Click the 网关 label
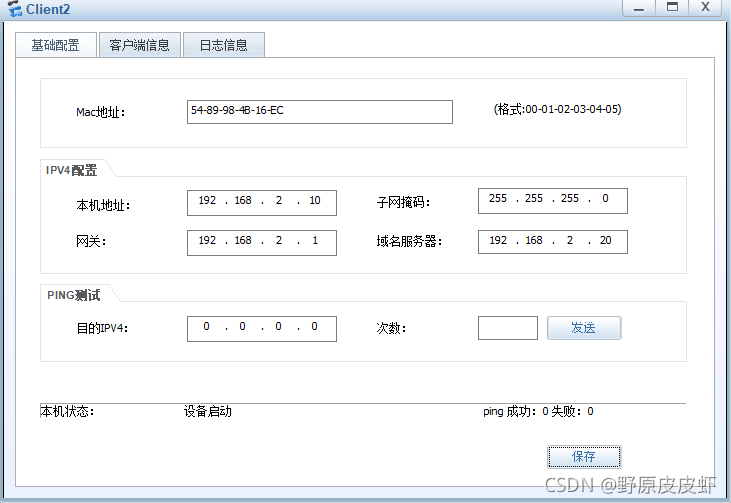 coord(91,241)
